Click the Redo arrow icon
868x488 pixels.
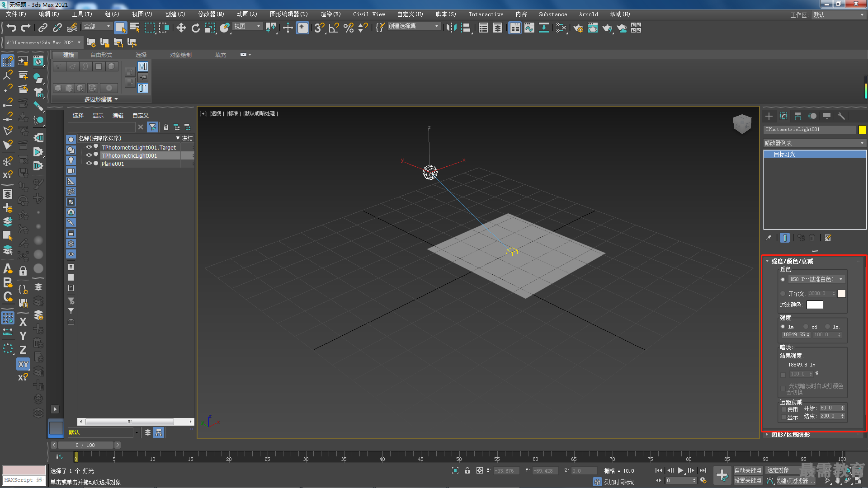coord(26,28)
